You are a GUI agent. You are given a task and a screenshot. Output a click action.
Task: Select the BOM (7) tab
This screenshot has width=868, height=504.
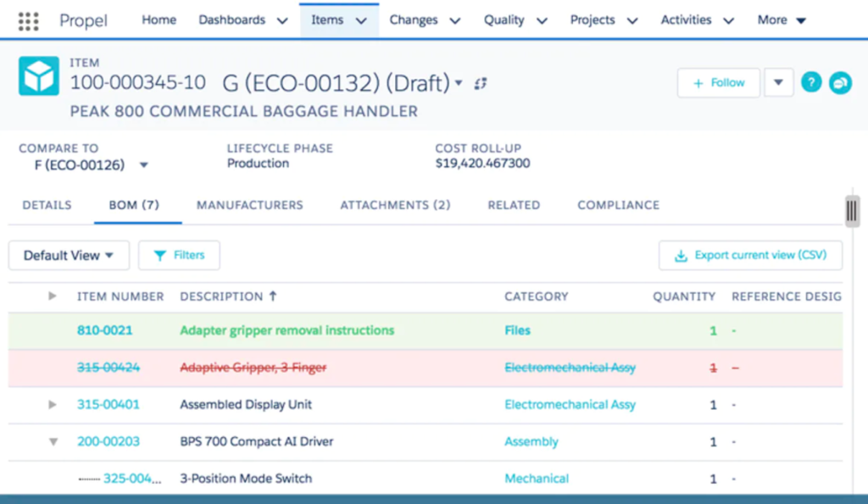(x=134, y=205)
